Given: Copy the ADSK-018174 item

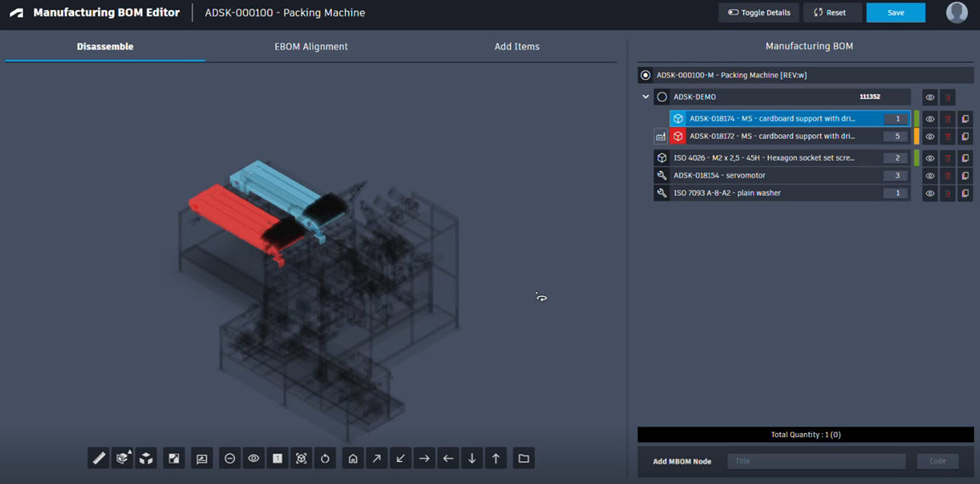Looking at the screenshot, I should (x=965, y=118).
